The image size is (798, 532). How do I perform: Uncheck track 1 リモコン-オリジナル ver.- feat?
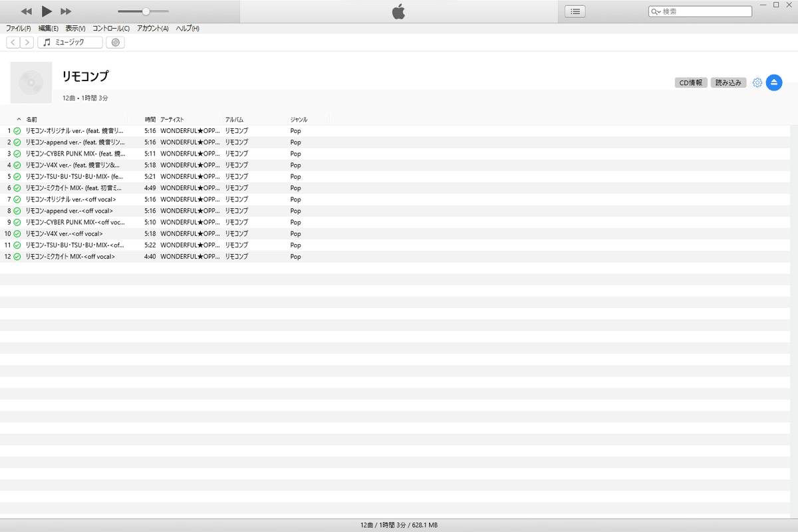(17, 131)
